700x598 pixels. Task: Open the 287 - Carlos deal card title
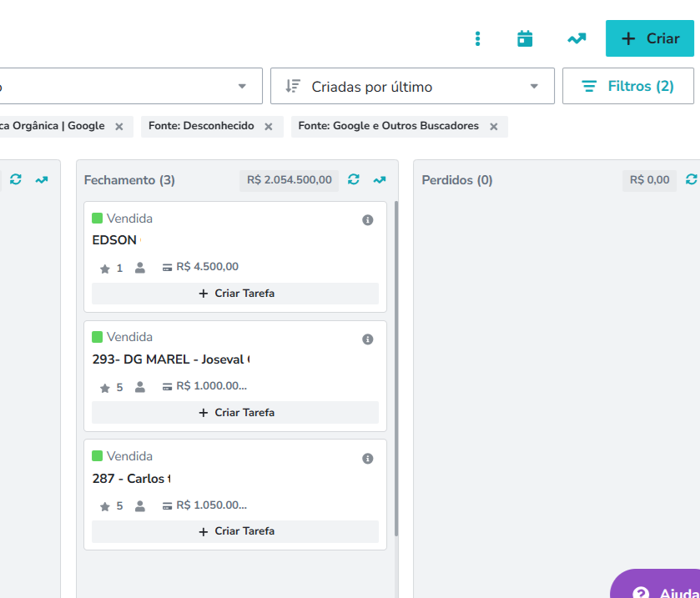coord(131,479)
